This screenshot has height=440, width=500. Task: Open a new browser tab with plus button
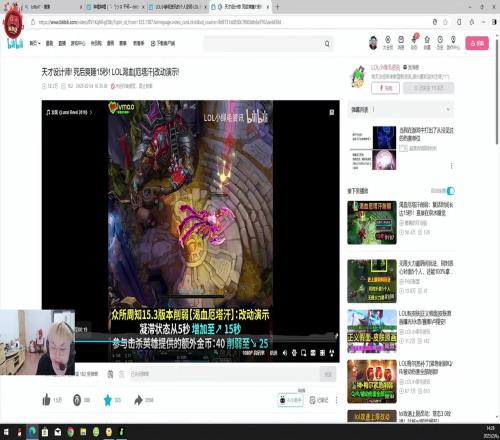(x=277, y=7)
